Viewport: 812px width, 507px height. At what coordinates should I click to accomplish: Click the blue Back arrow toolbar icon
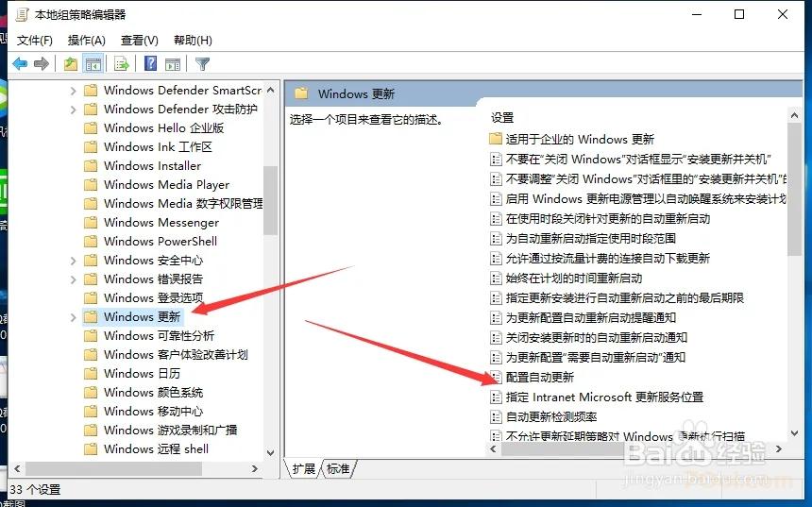pos(20,63)
